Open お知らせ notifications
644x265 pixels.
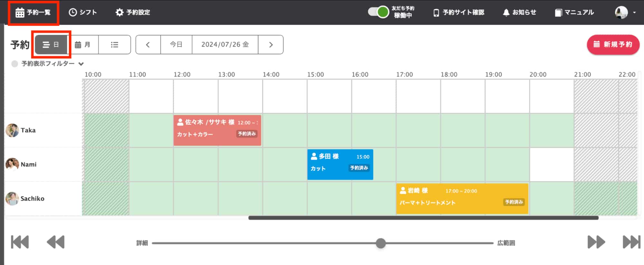[x=519, y=12]
